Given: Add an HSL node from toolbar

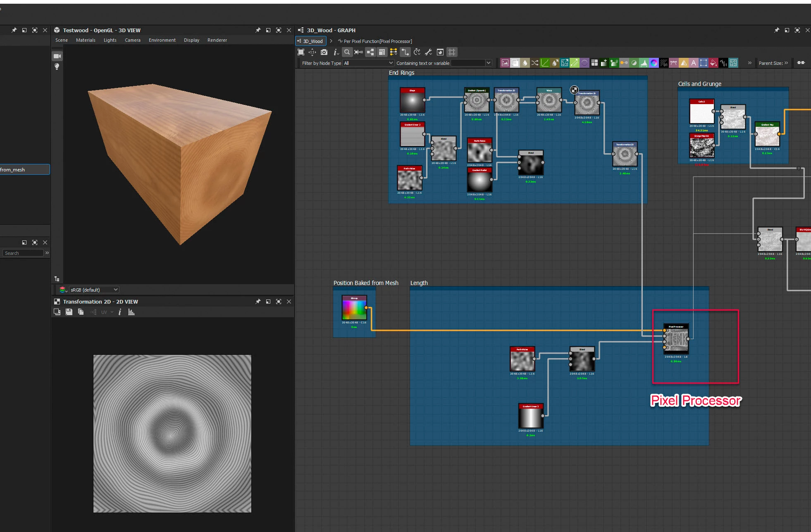Looking at the screenshot, I should click(654, 63).
